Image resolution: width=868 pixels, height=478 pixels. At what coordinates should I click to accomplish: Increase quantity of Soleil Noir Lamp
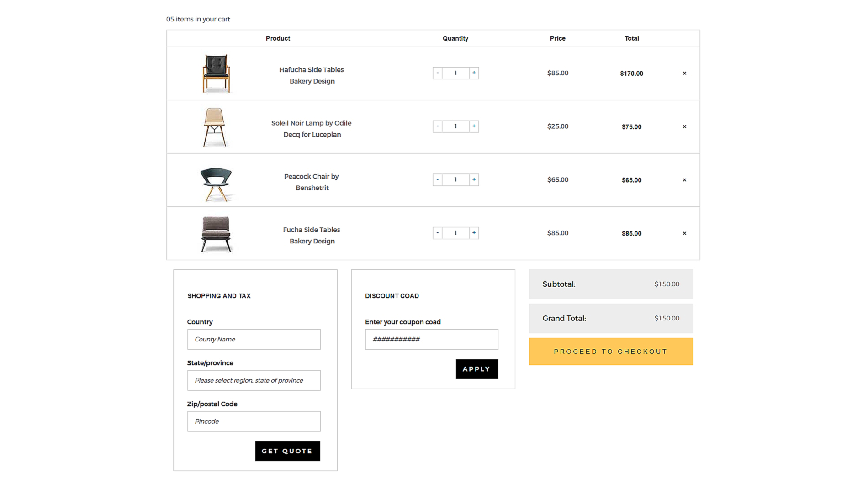474,126
